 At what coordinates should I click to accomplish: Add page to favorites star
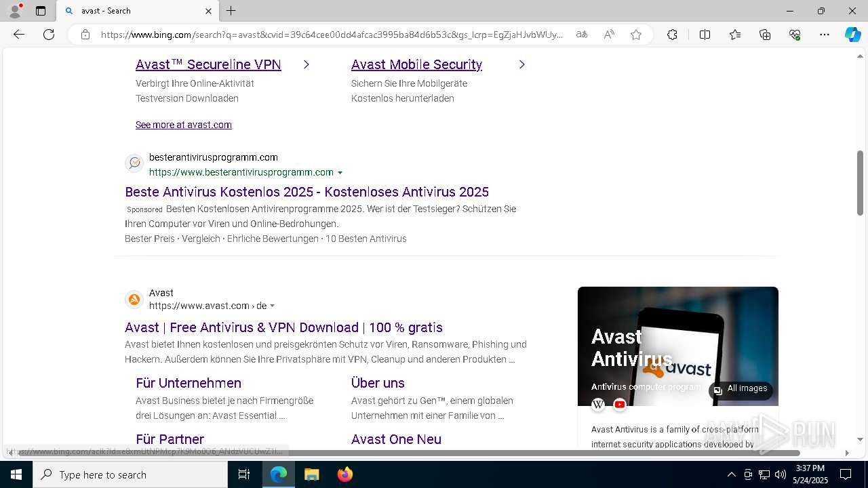pyautogui.click(x=636, y=35)
